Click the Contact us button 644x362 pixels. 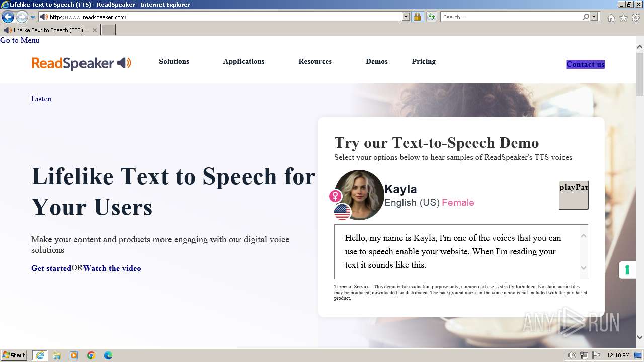pyautogui.click(x=585, y=64)
